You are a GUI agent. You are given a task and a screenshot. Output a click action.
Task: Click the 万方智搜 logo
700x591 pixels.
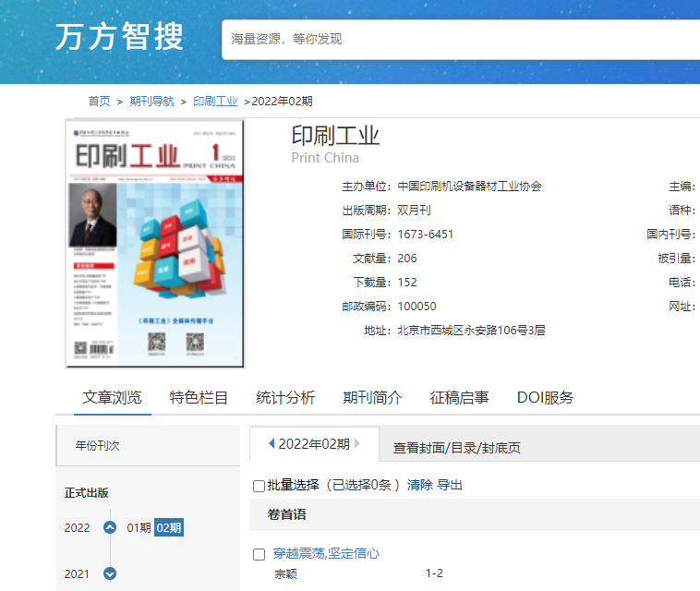(119, 37)
